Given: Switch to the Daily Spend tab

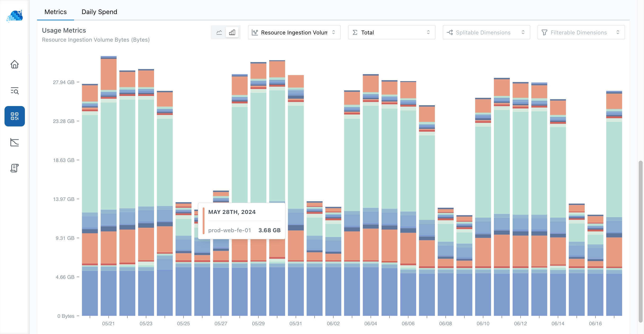Looking at the screenshot, I should click(99, 12).
